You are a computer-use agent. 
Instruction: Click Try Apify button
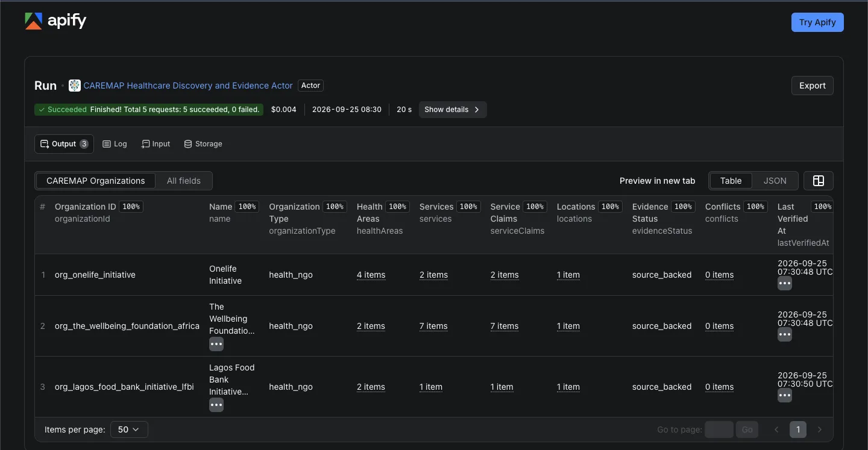[x=817, y=22]
